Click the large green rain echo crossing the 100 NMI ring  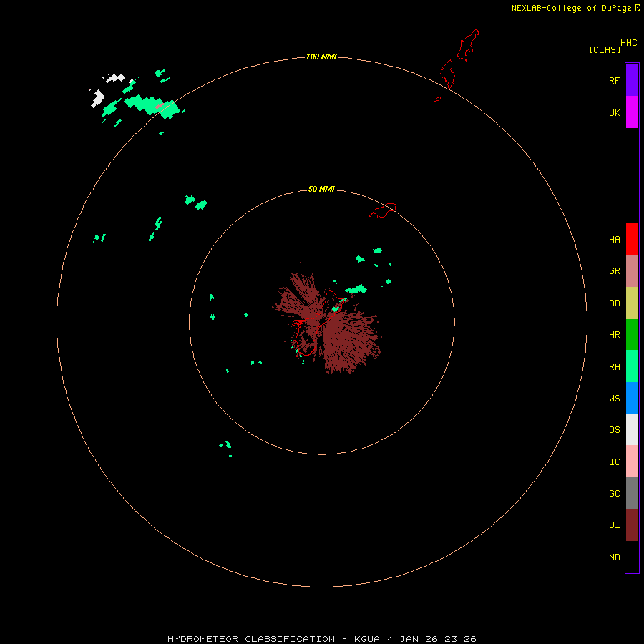[x=153, y=107]
